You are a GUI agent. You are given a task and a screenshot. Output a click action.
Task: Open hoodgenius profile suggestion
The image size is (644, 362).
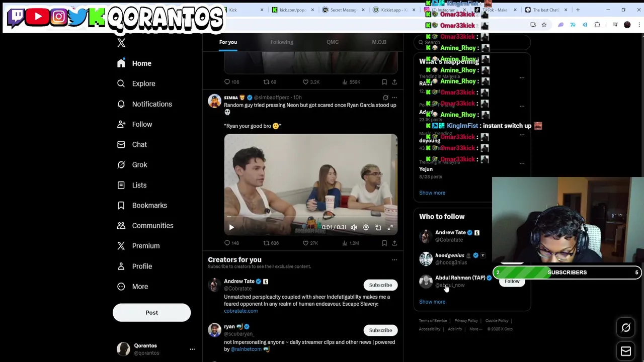click(449, 255)
